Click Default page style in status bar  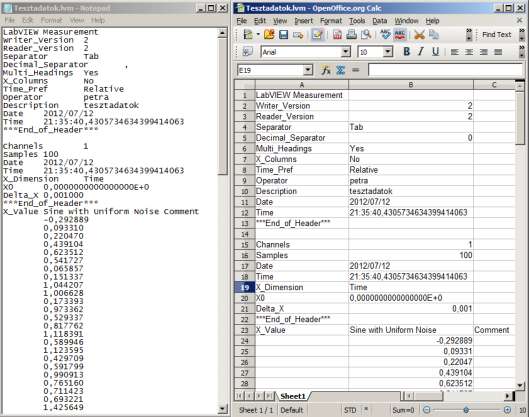292,410
